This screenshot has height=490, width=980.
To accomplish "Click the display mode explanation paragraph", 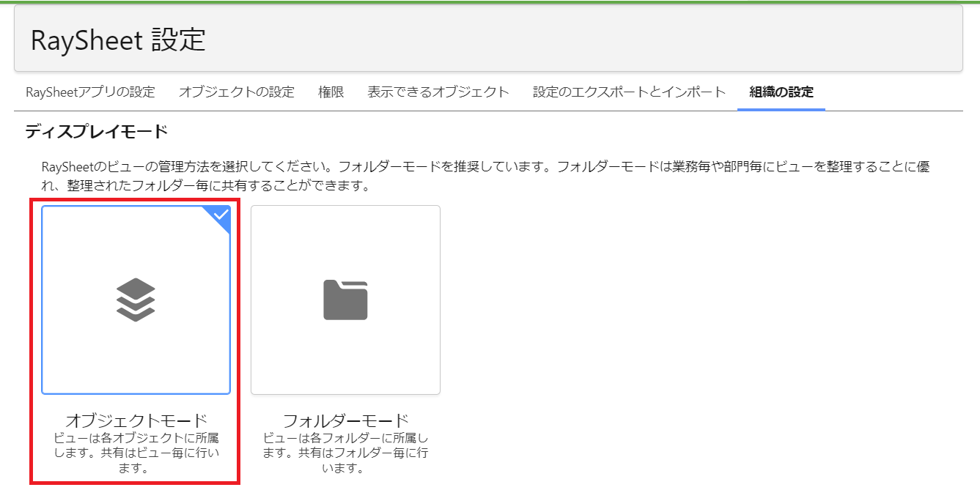I will click(487, 177).
